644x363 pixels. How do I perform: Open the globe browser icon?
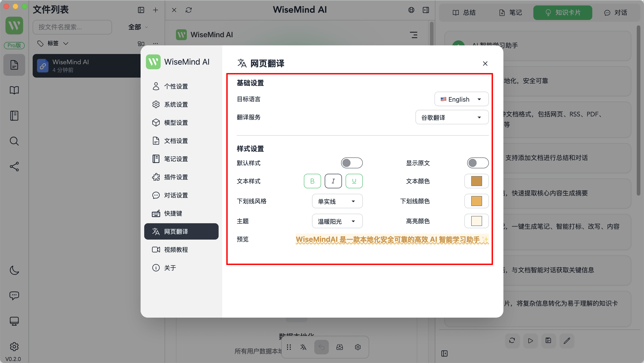(x=411, y=10)
